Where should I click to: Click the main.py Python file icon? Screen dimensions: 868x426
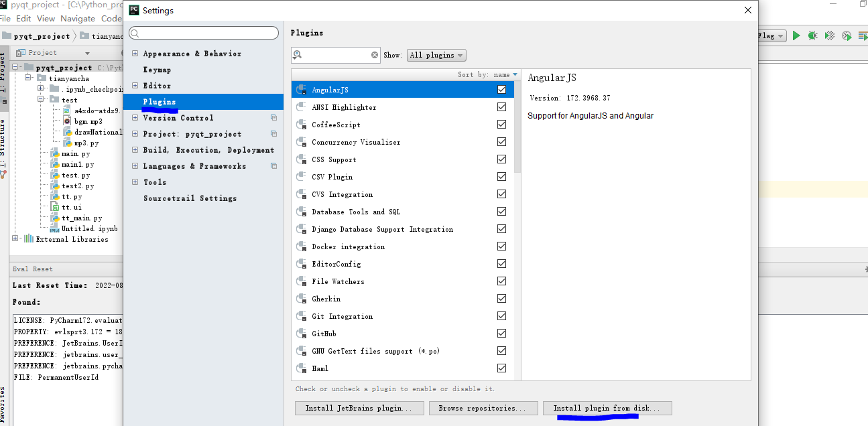coord(55,153)
